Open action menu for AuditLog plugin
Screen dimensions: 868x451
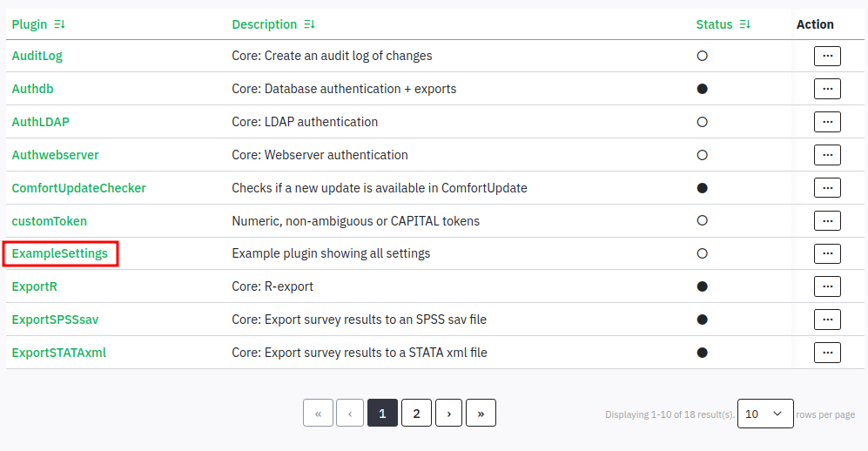click(826, 56)
